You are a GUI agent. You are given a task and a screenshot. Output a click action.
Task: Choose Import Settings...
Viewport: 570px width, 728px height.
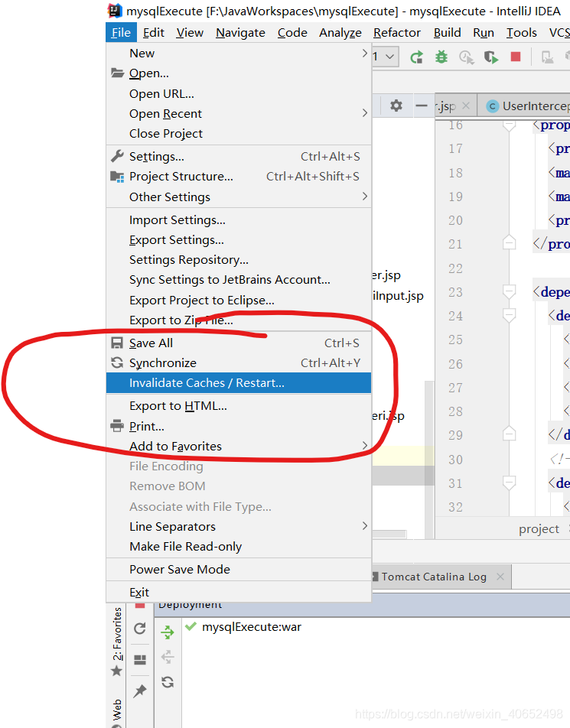(x=239, y=220)
